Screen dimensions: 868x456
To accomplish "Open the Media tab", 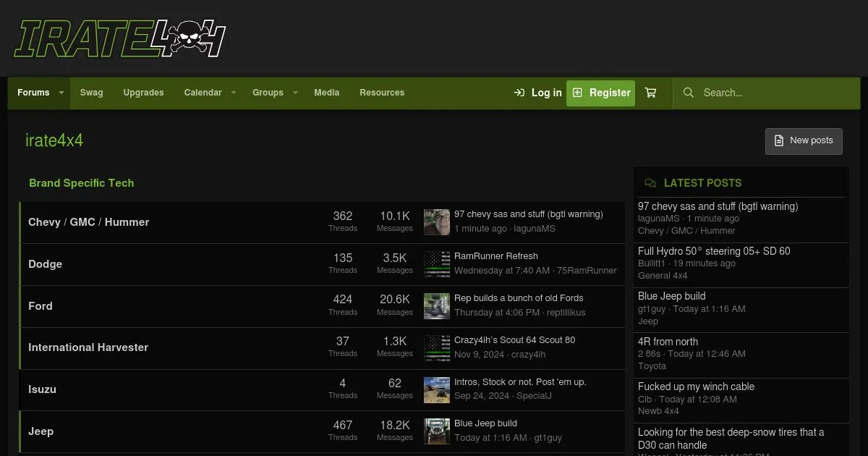I will pos(327,93).
